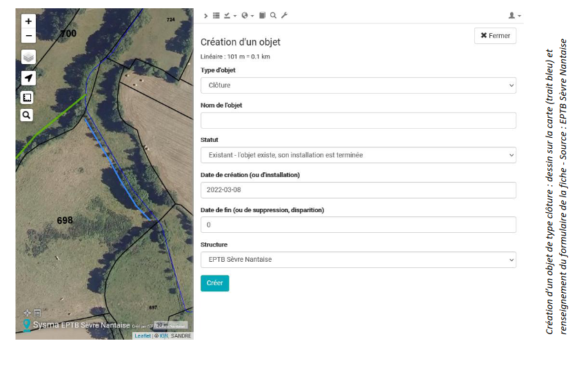Open the globe menu in toolbar
This screenshot has height=381, width=588.
(x=247, y=15)
